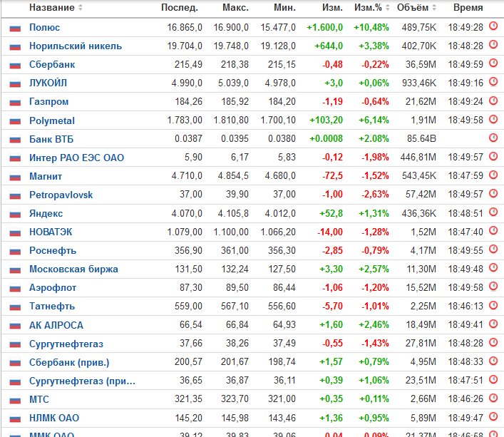Click the Russian flag beside Татнефть
504x437 pixels.
click(15, 307)
